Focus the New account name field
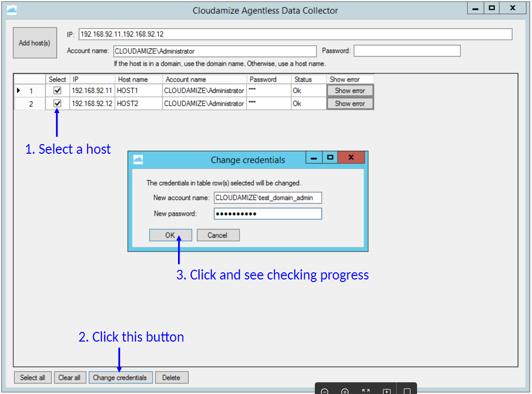This screenshot has height=394, width=532. point(268,198)
